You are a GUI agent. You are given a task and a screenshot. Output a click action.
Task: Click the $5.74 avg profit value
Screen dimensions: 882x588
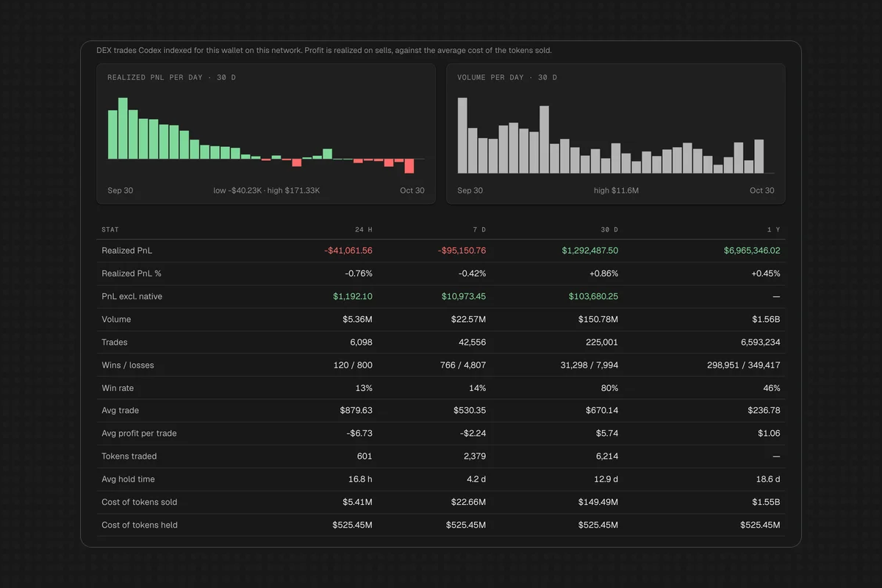coord(607,433)
